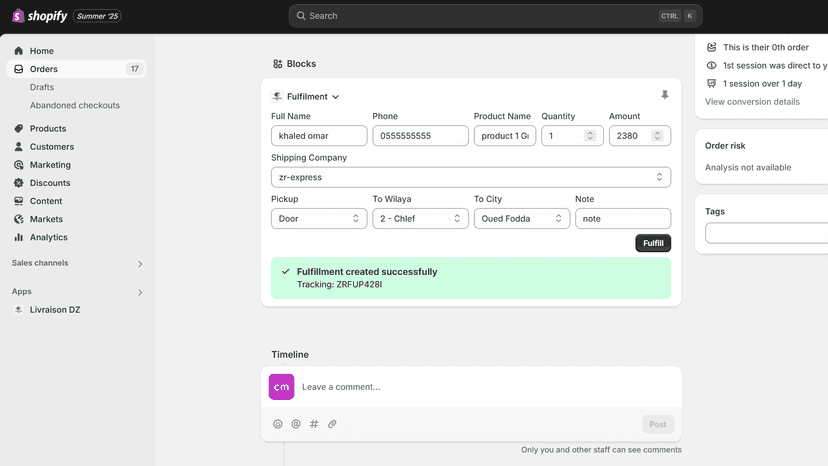The height and width of the screenshot is (466, 828).
Task: Open the Pickup dropdown showing Door
Action: coord(319,218)
